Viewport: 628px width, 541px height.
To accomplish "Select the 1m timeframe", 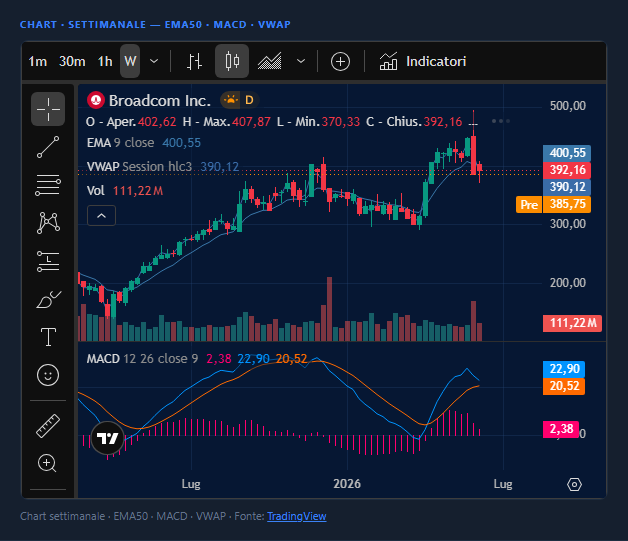I will click(38, 61).
